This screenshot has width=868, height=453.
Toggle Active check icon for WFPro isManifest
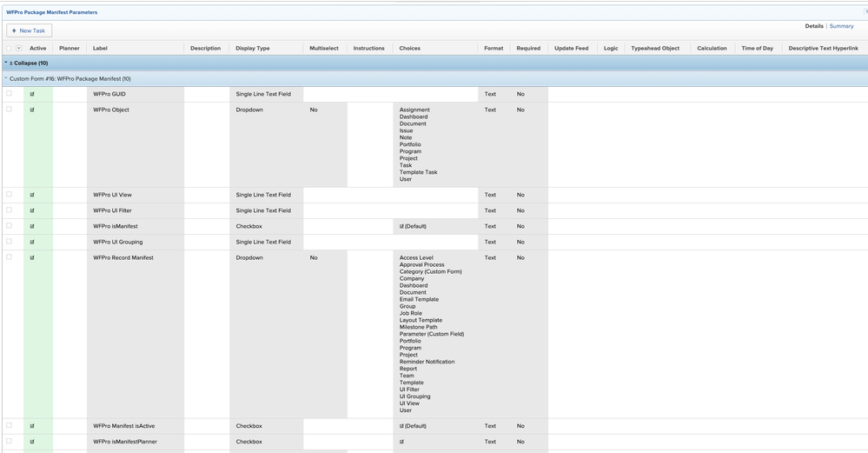(x=32, y=226)
